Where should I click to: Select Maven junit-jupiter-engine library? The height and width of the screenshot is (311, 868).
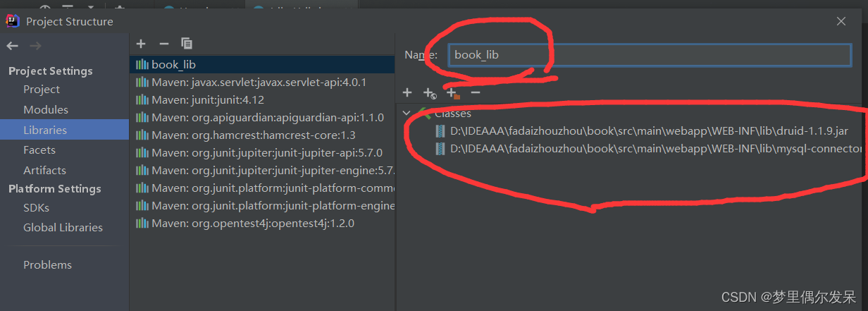click(262, 171)
